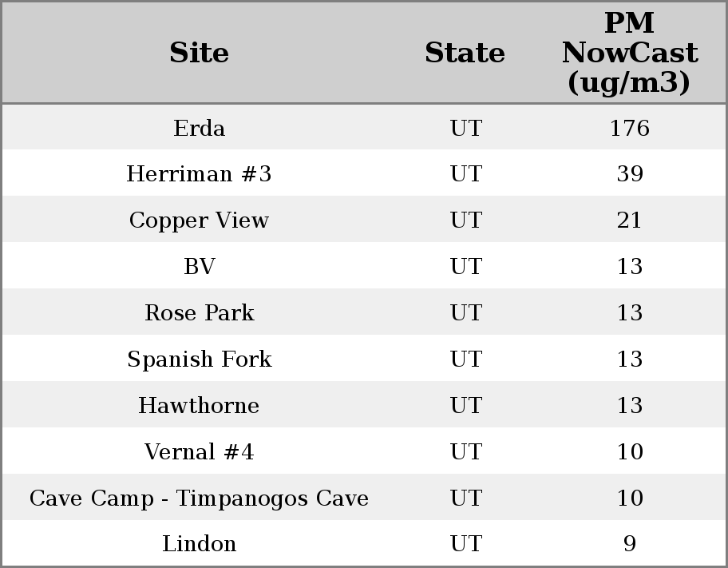The image size is (728, 568).
Task: Click the PM NowCast (ug/m3) column header
Action: point(629,54)
